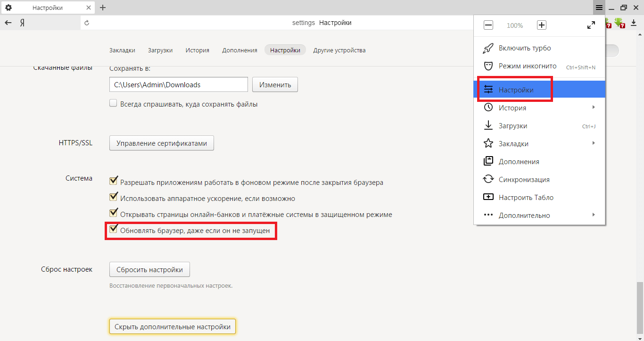Click the 'Система' section label
The image size is (644, 341).
(x=79, y=178)
